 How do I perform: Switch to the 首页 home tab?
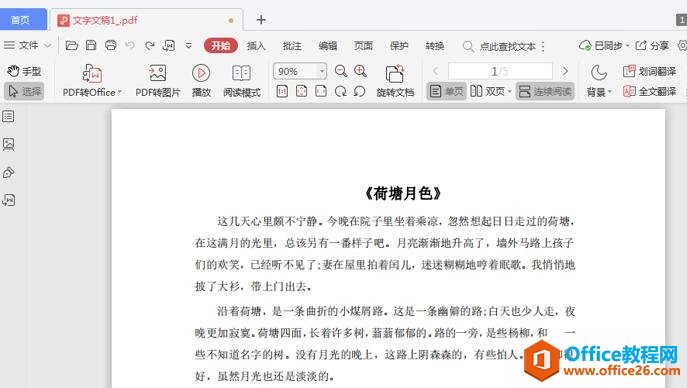tap(21, 20)
